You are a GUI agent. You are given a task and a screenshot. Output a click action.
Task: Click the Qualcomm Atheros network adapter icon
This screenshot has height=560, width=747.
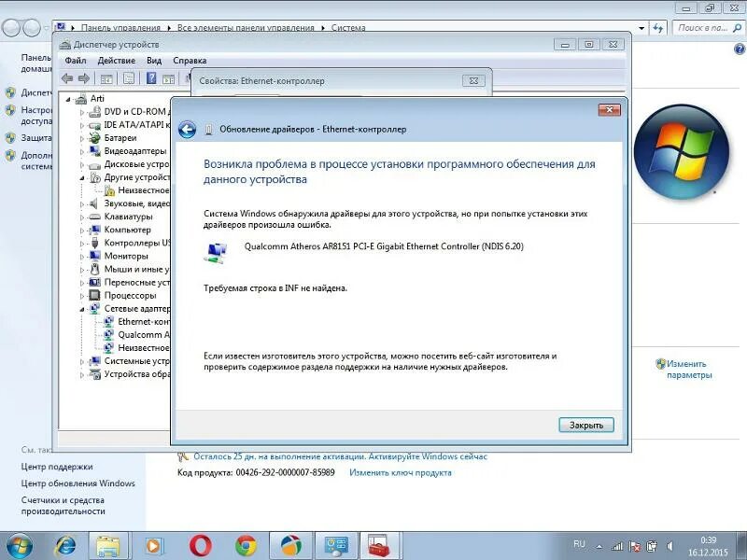tap(217, 252)
